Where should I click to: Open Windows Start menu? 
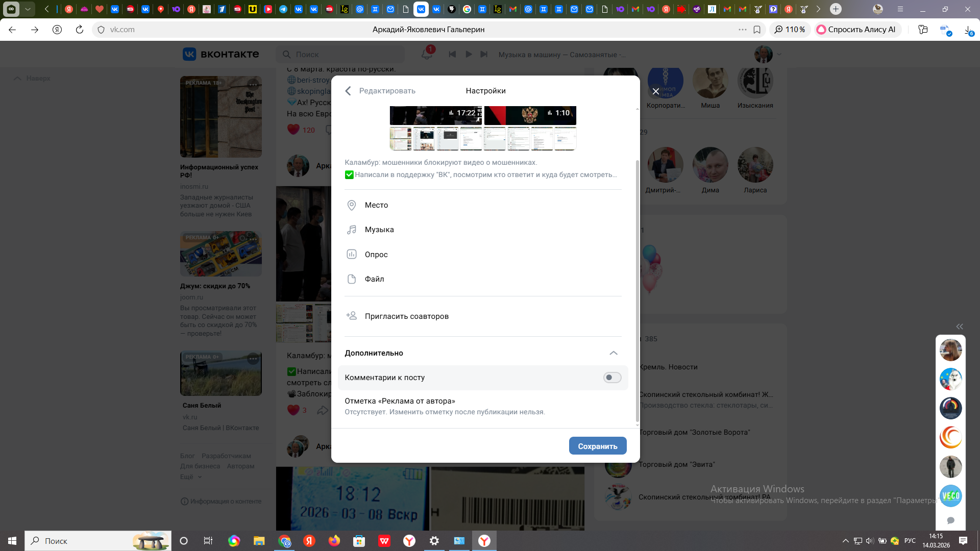(12, 541)
